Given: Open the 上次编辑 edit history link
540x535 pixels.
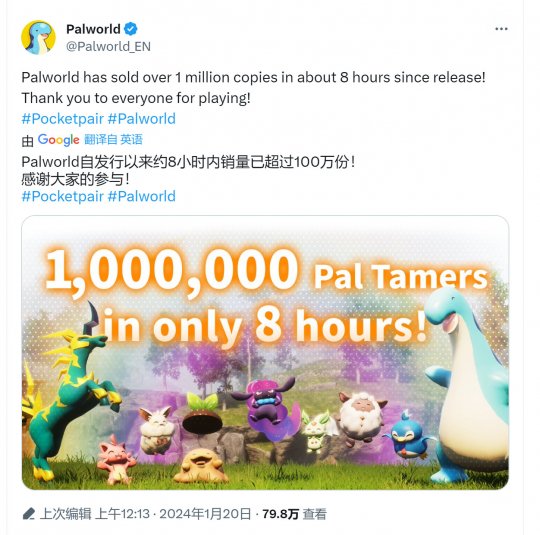Looking at the screenshot, I should tap(65, 514).
